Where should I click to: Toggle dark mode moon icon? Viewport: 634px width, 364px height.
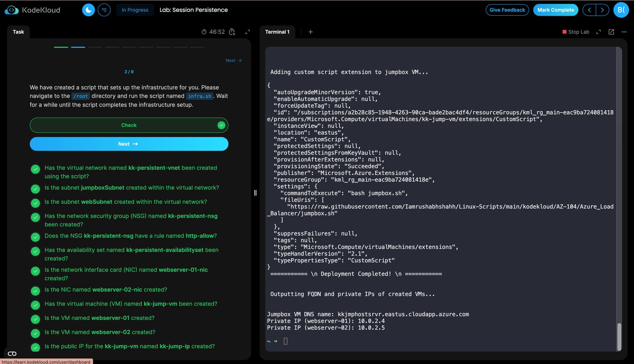pyautogui.click(x=88, y=10)
